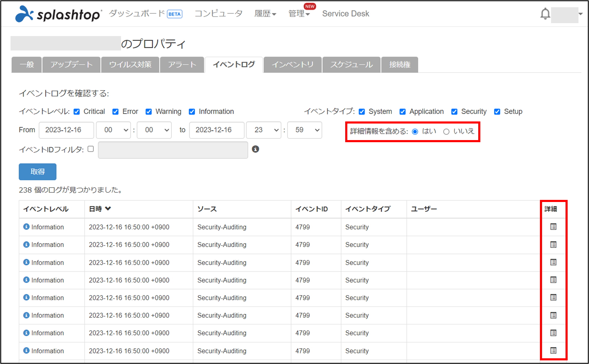Open the アラート tab
This screenshot has height=364, width=589.
[x=182, y=65]
